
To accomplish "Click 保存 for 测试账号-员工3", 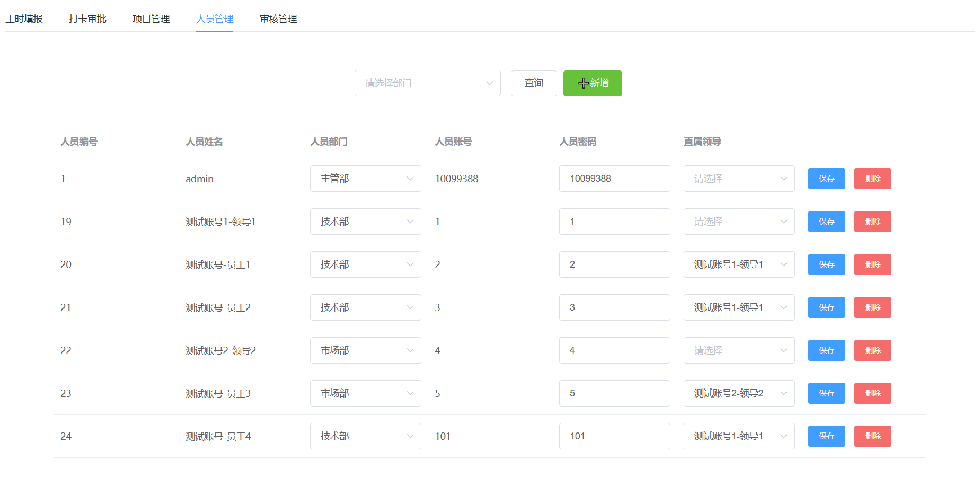I will pyautogui.click(x=827, y=393).
